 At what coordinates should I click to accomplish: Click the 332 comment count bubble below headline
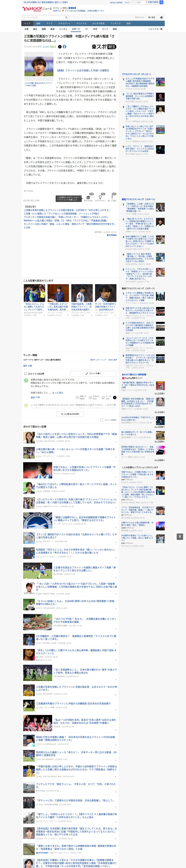tap(46, 47)
